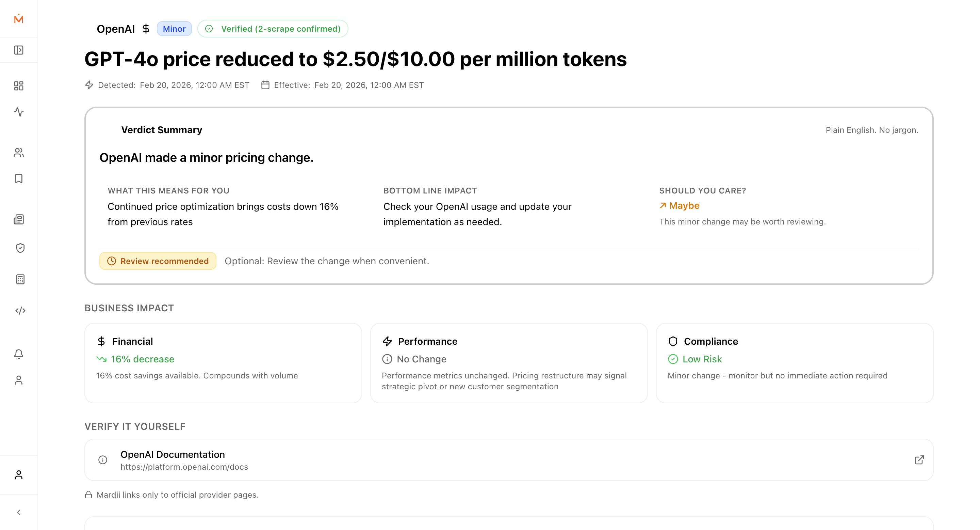Open the calculator sidebar icon
Screen dimensions: 980x530
[20, 279]
